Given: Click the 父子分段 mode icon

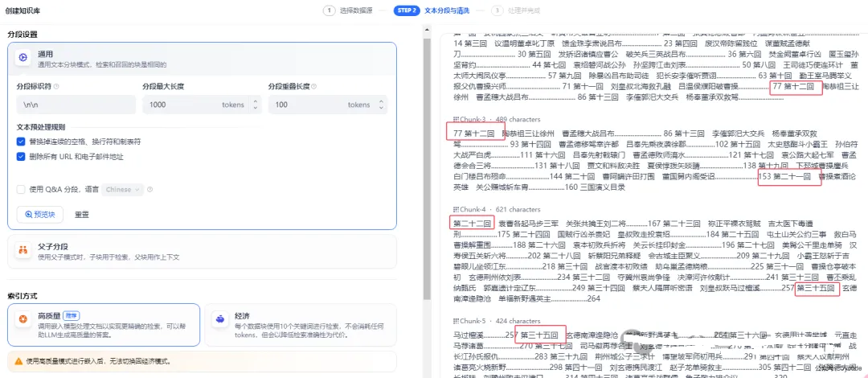Looking at the screenshot, I should point(23,250).
